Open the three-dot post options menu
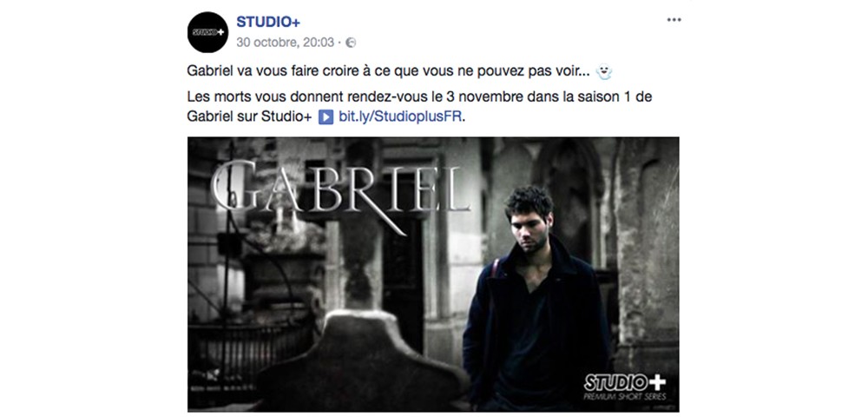 click(x=674, y=20)
